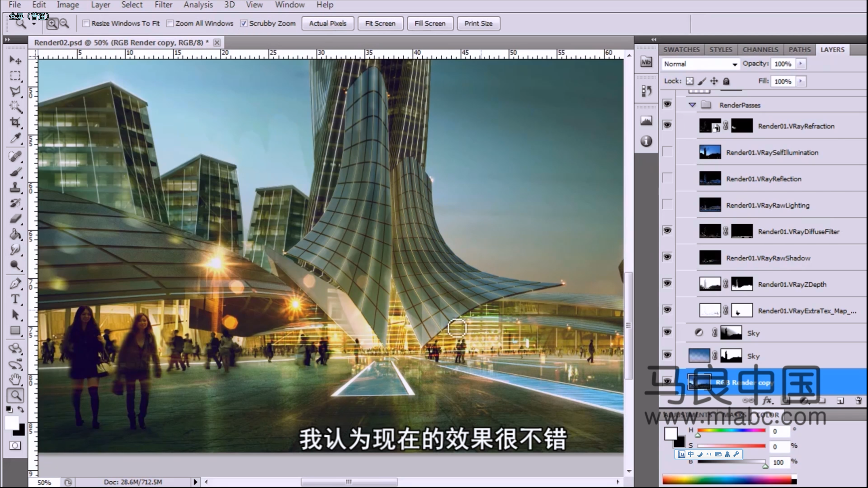
Task: Show Render01.VRayRawLighting layer
Action: coord(667,204)
